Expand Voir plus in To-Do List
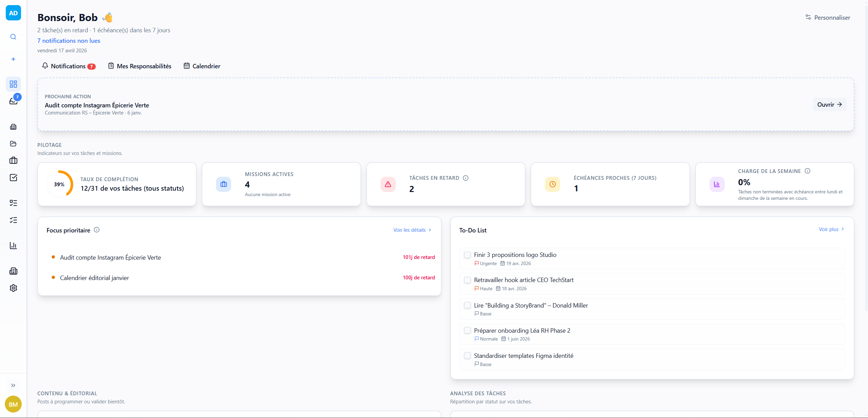The image size is (868, 418). [x=831, y=229]
